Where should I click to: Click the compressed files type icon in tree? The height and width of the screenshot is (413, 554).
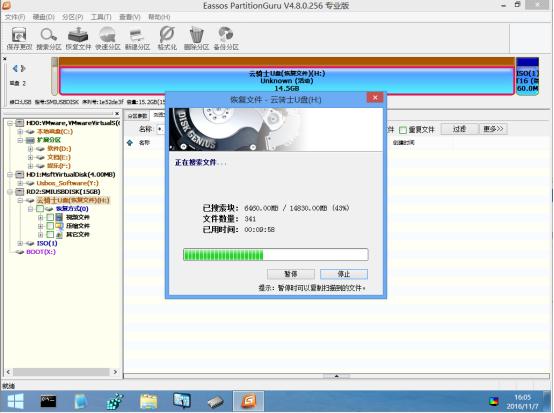pyautogui.click(x=59, y=226)
